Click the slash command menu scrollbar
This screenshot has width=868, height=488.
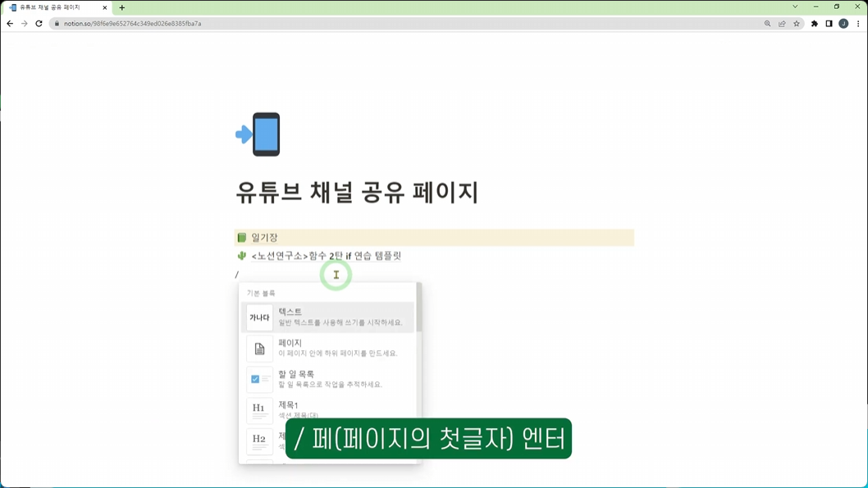(419, 308)
